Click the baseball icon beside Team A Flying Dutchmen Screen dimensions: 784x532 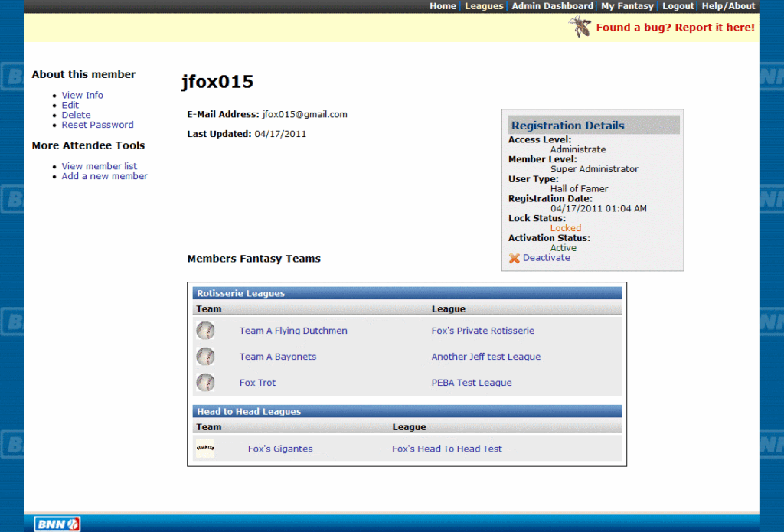click(x=205, y=331)
